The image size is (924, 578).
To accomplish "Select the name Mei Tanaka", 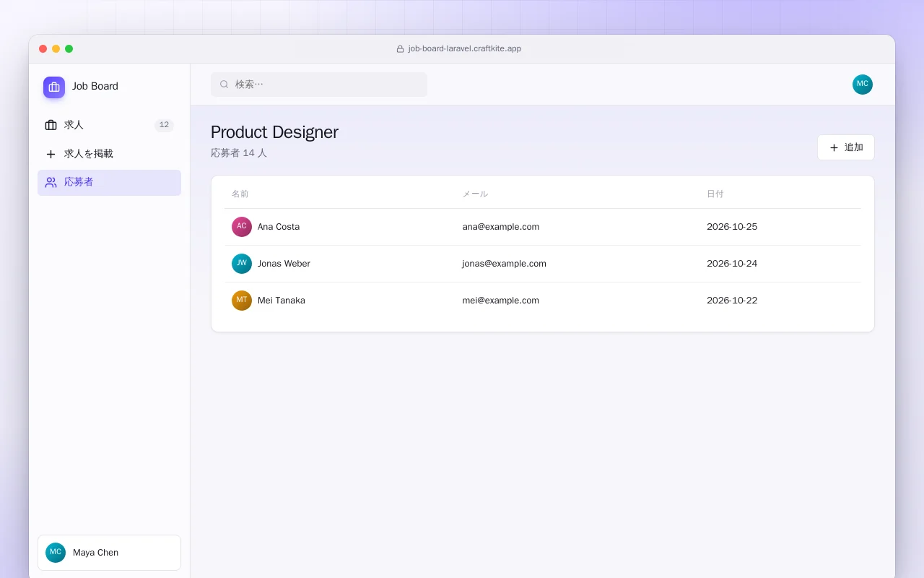I will (x=282, y=301).
